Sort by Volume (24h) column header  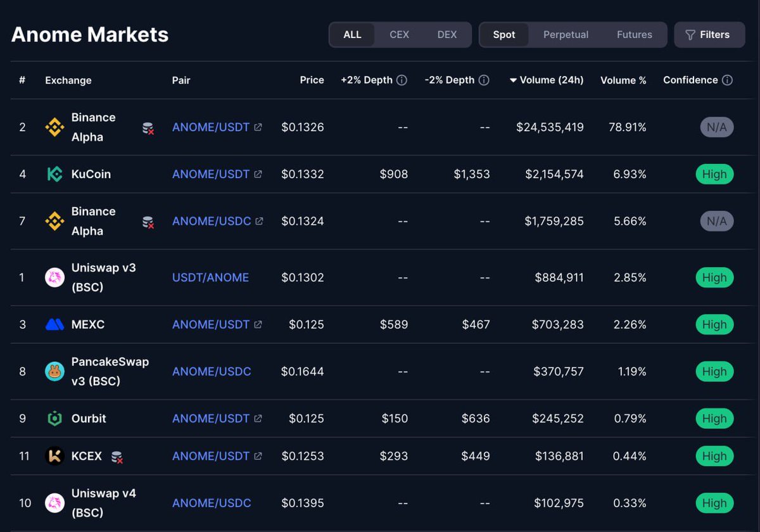tap(547, 80)
